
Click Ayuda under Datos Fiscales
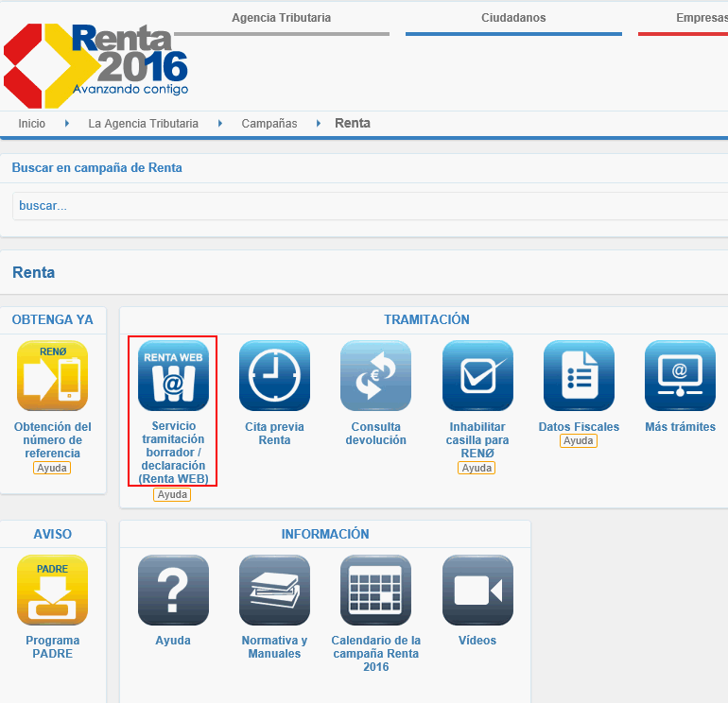coord(578,441)
